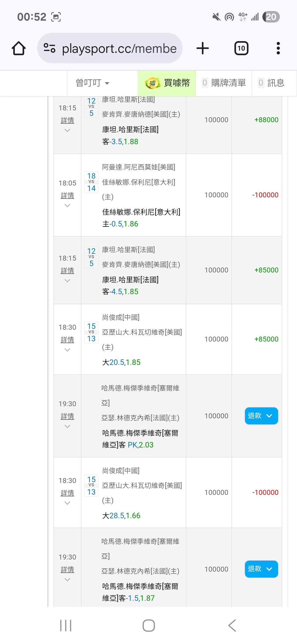Open the 購牌清單 tab
The height and width of the screenshot is (644, 297).
224,83
